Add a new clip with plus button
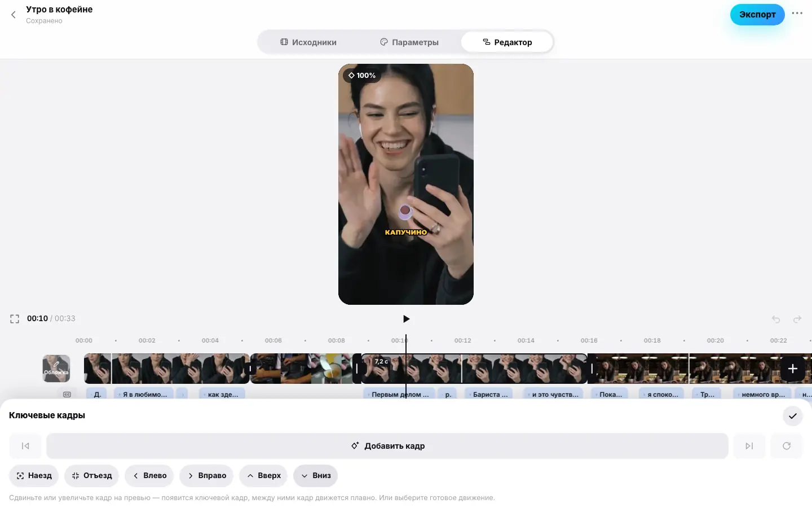The width and height of the screenshot is (812, 508). tap(792, 369)
